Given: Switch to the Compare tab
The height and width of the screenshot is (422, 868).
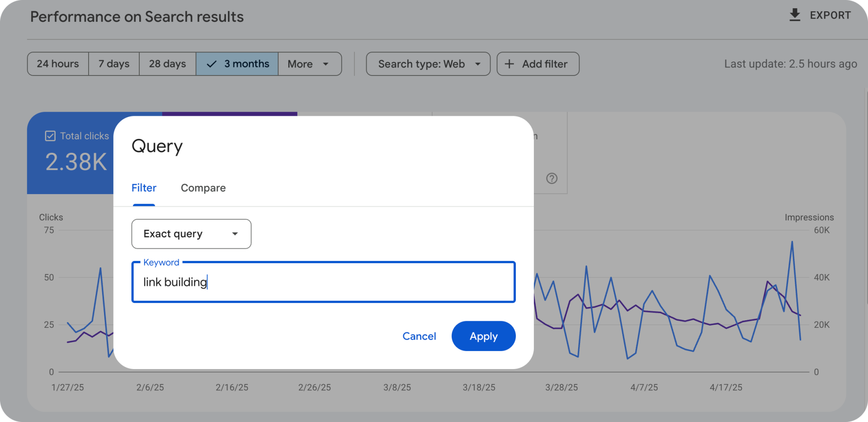Looking at the screenshot, I should click(x=203, y=188).
